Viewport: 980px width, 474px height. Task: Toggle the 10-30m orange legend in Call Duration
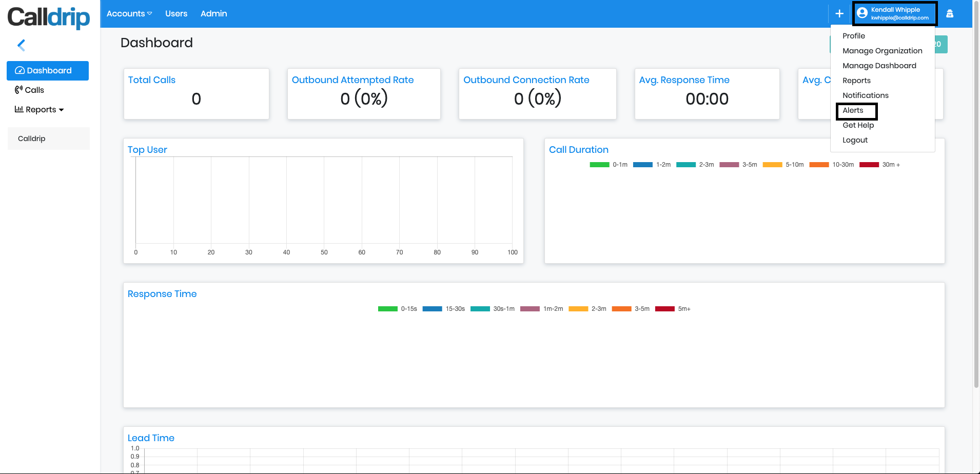[831, 165]
